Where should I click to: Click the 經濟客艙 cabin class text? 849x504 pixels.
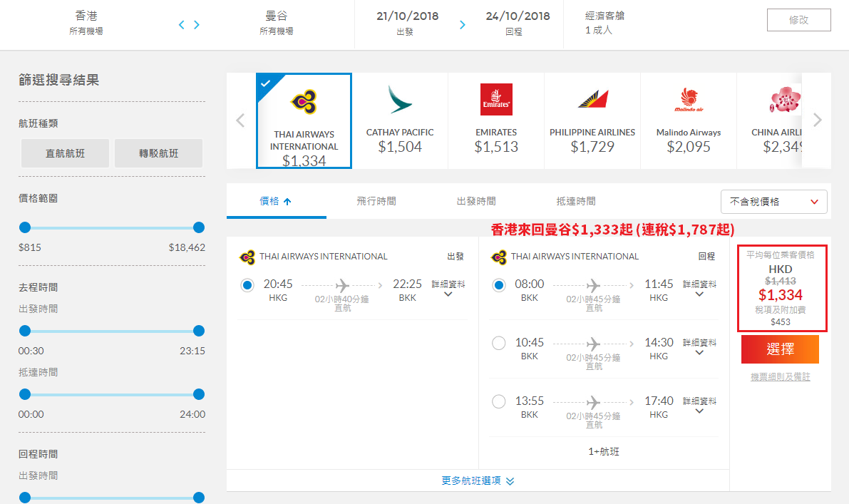pyautogui.click(x=604, y=16)
